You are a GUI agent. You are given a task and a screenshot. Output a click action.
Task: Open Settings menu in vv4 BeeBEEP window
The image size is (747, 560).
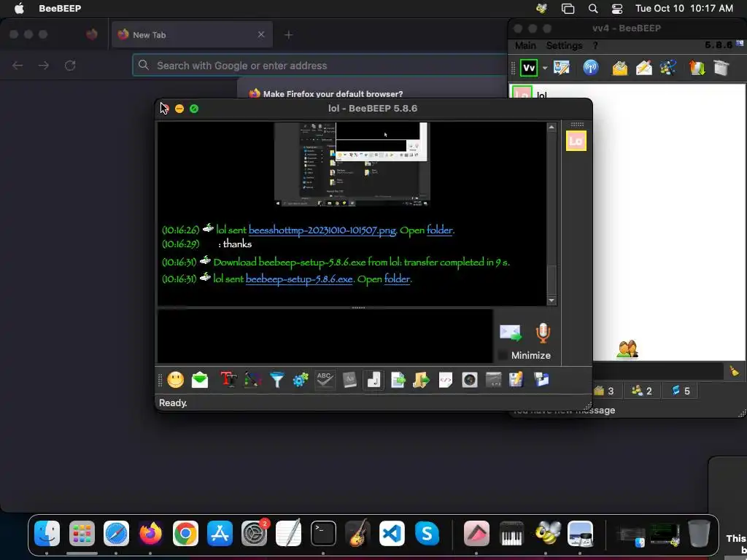[564, 46]
